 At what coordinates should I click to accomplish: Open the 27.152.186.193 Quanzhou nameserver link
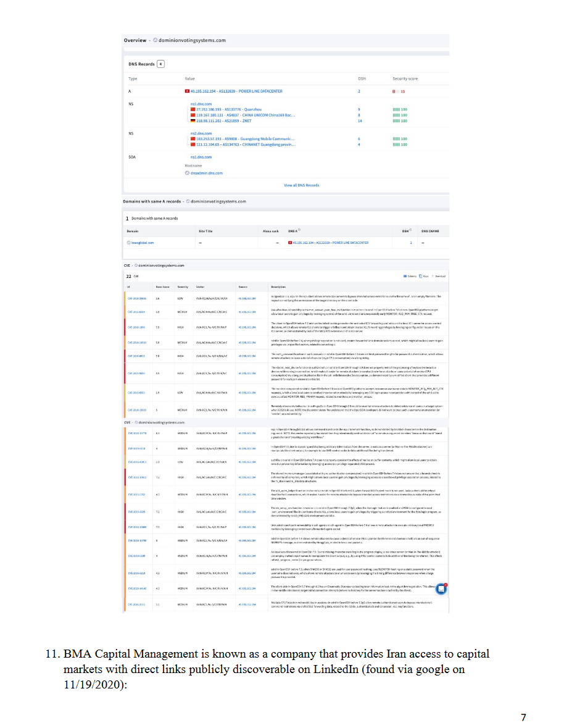coord(229,109)
